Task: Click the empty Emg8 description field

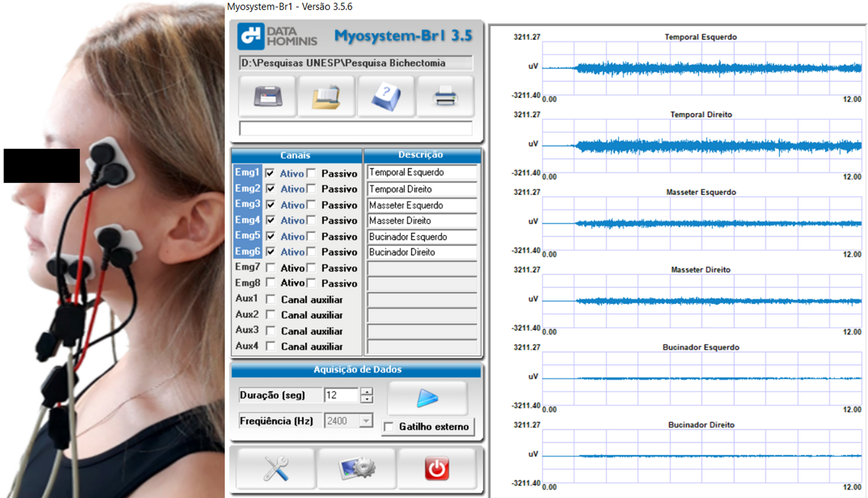Action: [x=422, y=284]
